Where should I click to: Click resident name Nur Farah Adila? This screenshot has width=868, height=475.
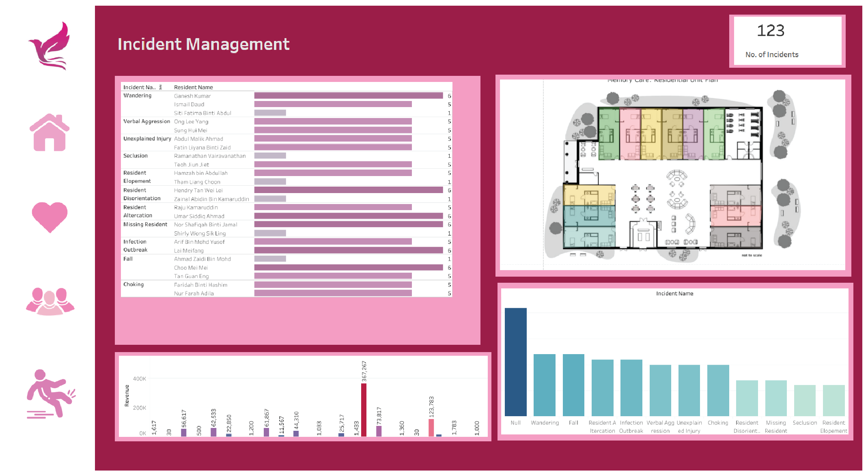194,293
